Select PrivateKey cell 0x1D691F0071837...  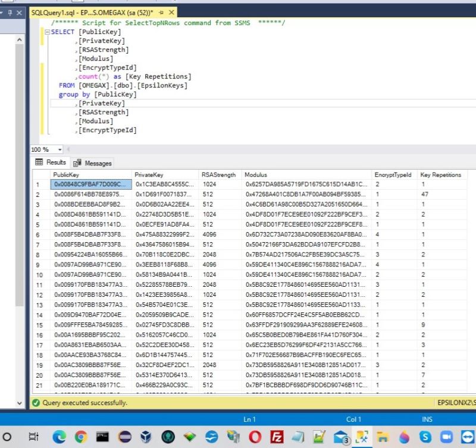tap(165, 195)
